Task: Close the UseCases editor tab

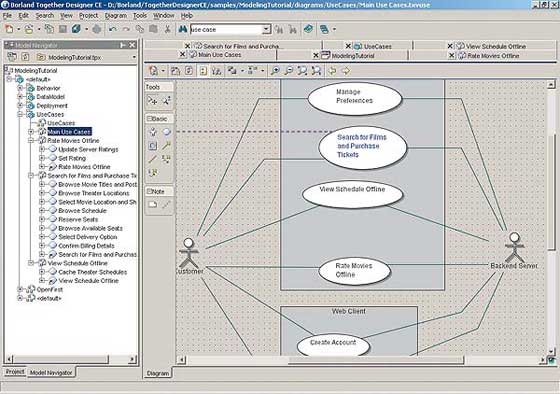Action: coord(348,46)
